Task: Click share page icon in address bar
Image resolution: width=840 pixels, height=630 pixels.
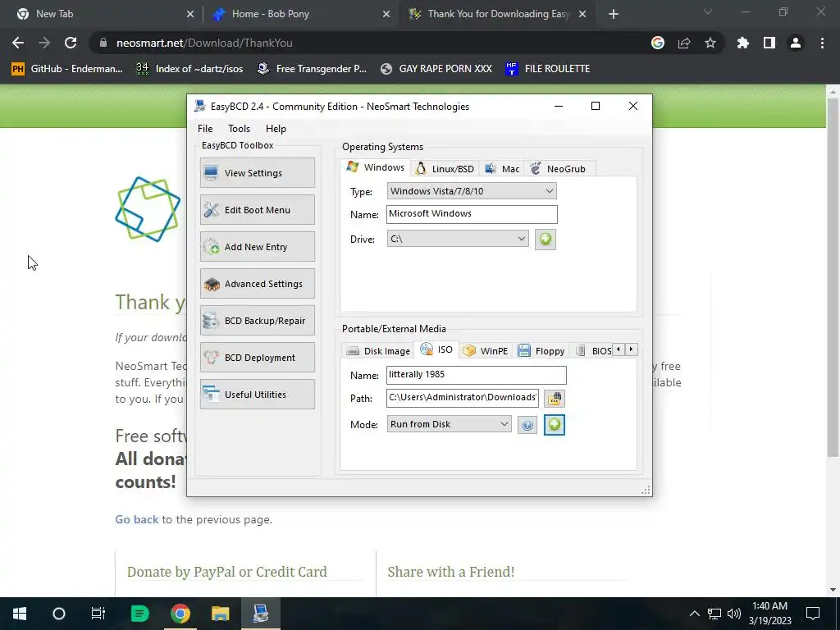Action: (684, 43)
